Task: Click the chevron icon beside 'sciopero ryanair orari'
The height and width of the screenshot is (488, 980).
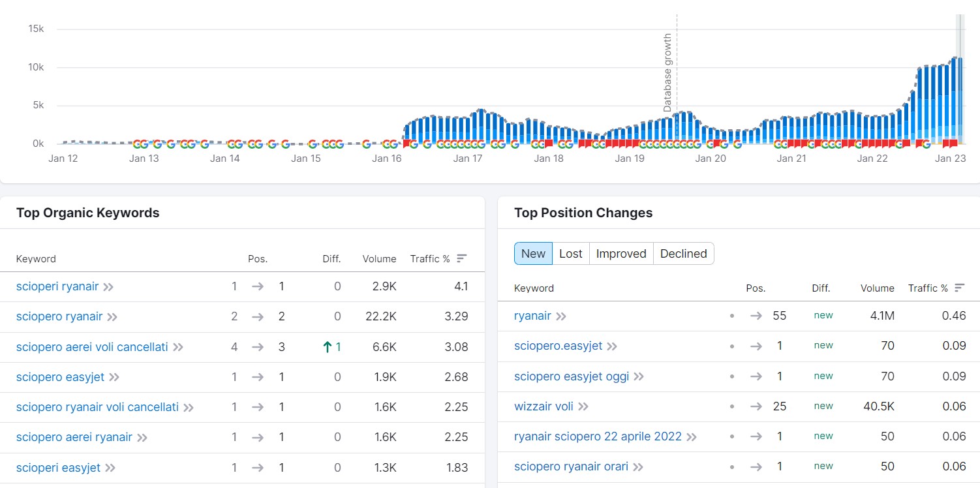Action: tap(638, 467)
